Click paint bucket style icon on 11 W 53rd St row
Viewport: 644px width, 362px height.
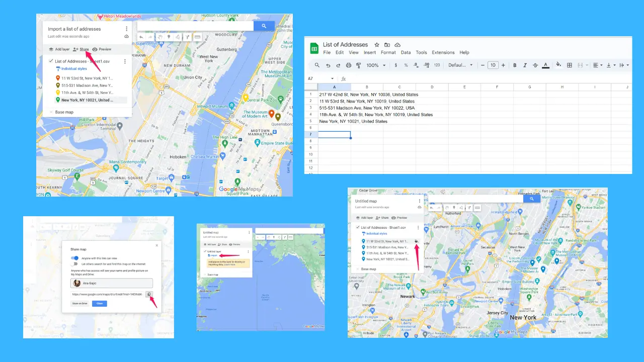pyautogui.click(x=417, y=241)
